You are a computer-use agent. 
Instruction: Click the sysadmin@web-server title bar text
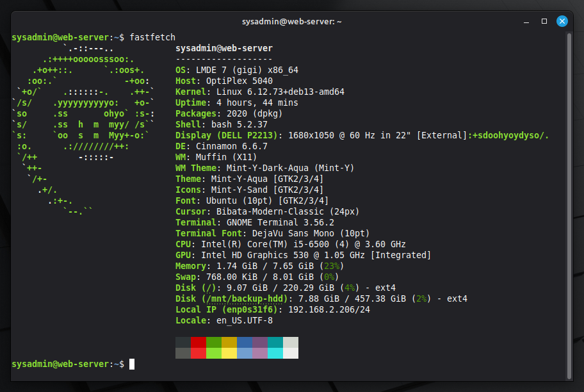tap(292, 21)
